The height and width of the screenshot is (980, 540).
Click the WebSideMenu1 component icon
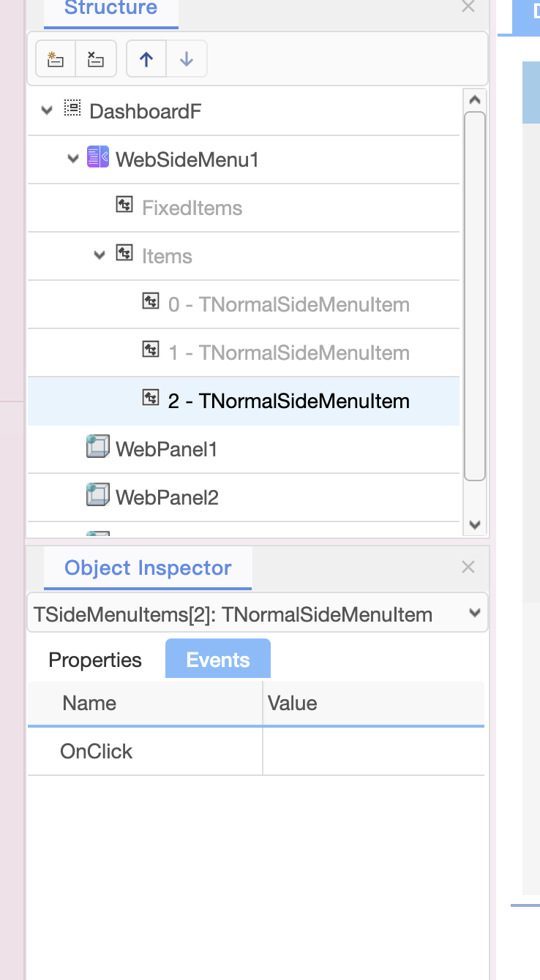97,157
